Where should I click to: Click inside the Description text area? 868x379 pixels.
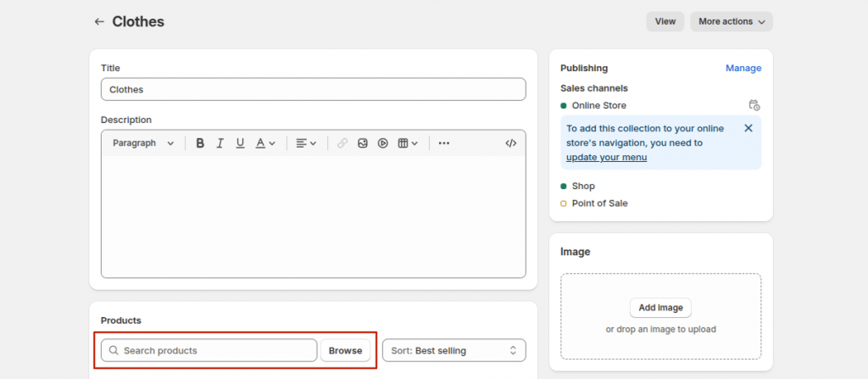click(x=314, y=216)
